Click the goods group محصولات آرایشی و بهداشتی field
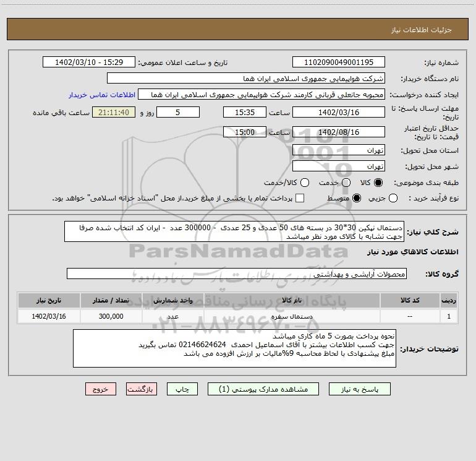 (237, 274)
